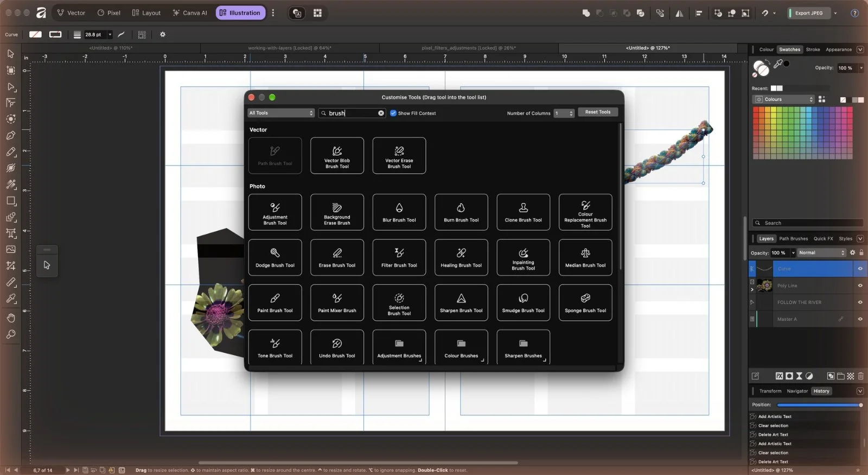Hide the Curve layer
Viewport: 868px width, 475px height.
[x=860, y=269]
